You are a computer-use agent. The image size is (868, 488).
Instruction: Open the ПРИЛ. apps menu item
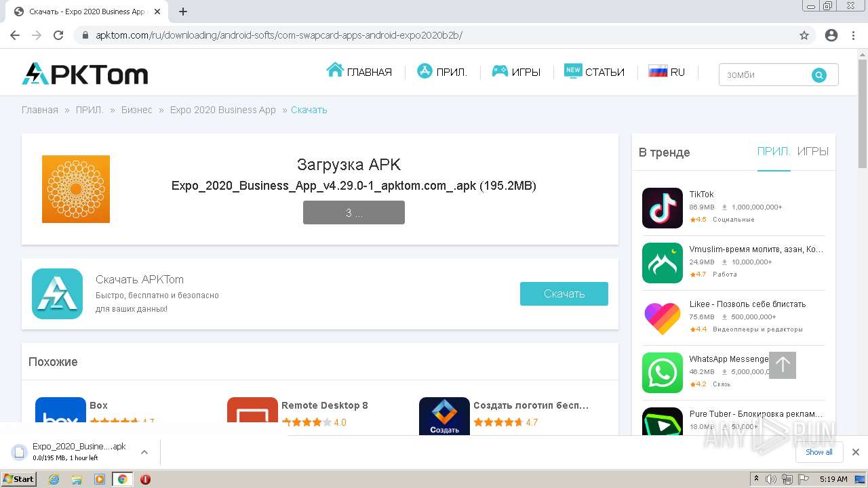click(x=452, y=72)
